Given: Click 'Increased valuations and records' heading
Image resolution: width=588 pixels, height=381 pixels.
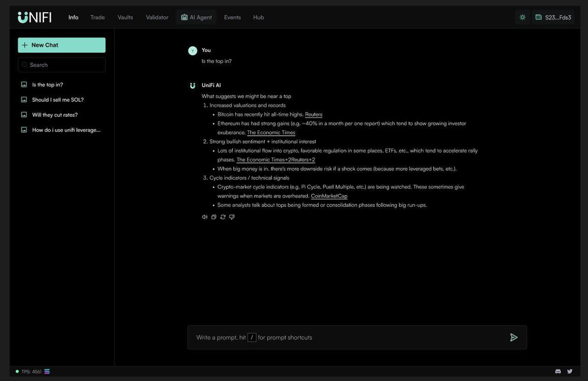Looking at the screenshot, I should pyautogui.click(x=247, y=105).
